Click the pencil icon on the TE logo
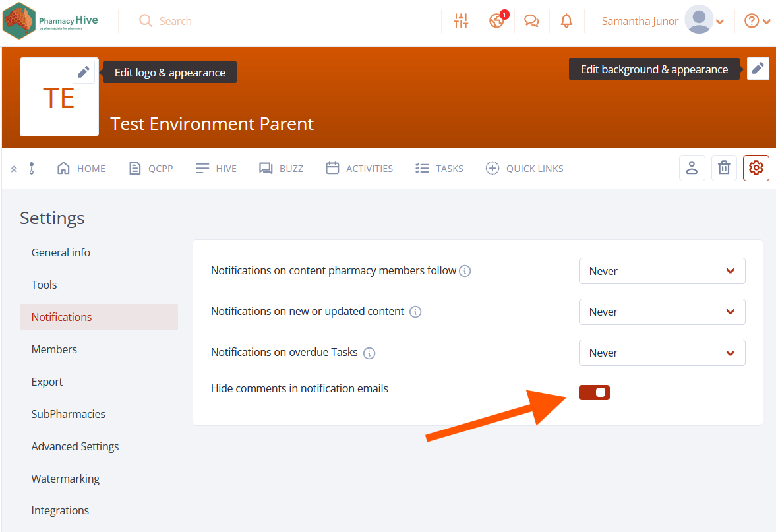776x532 pixels. tap(84, 73)
